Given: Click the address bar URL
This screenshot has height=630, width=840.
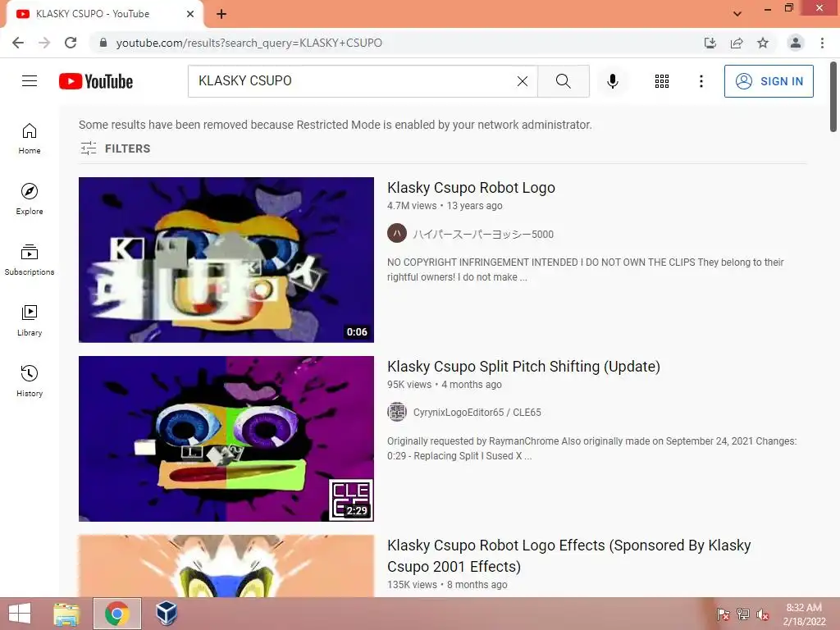Looking at the screenshot, I should point(249,43).
